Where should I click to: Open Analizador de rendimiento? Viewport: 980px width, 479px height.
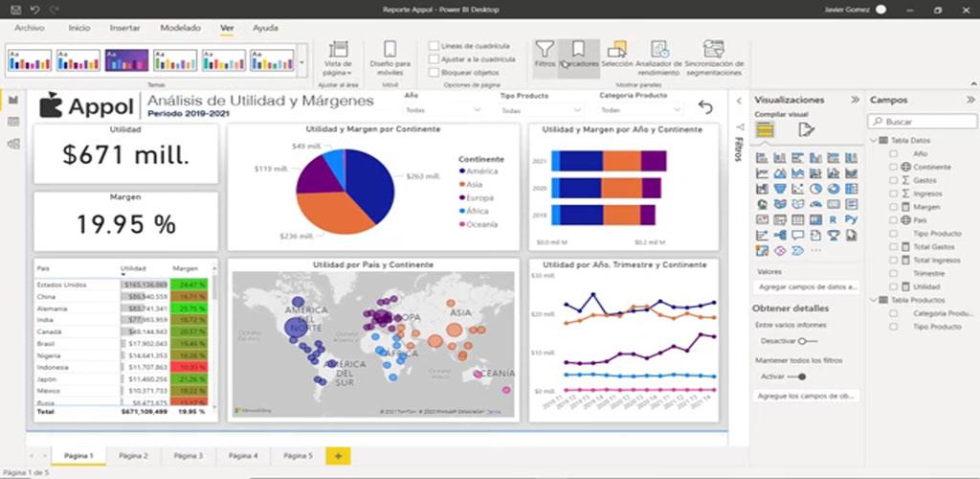[x=657, y=58]
